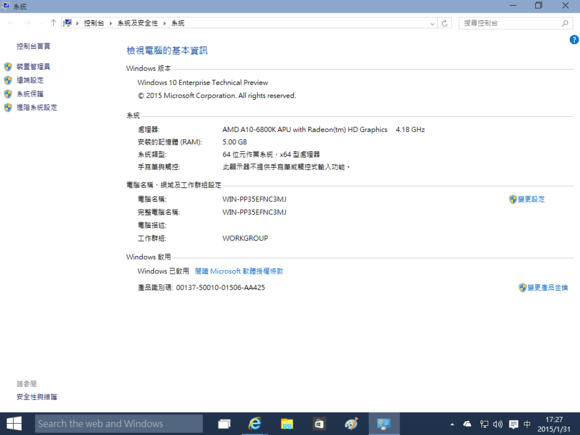Go up one level with Up arrow
The width and height of the screenshot is (580, 435).
click(x=53, y=23)
